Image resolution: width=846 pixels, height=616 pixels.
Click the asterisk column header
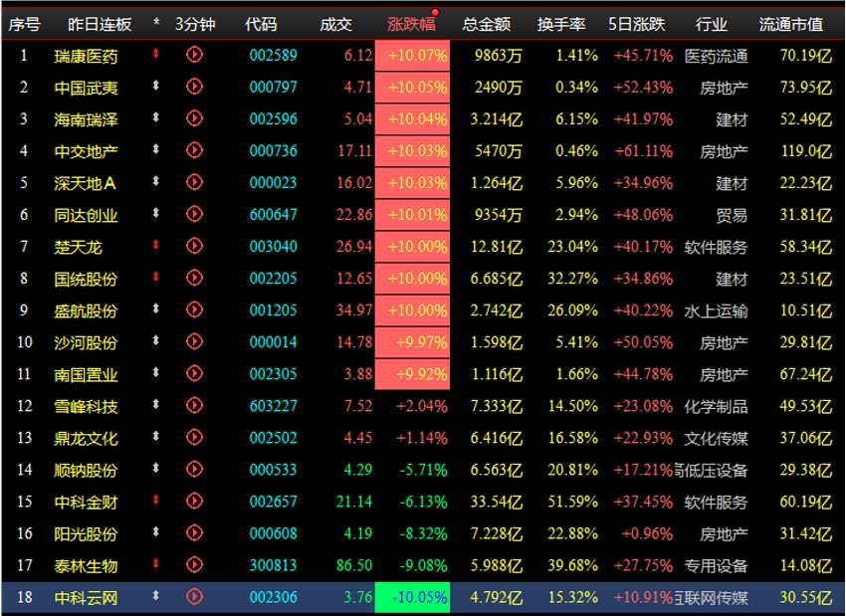coord(156,23)
